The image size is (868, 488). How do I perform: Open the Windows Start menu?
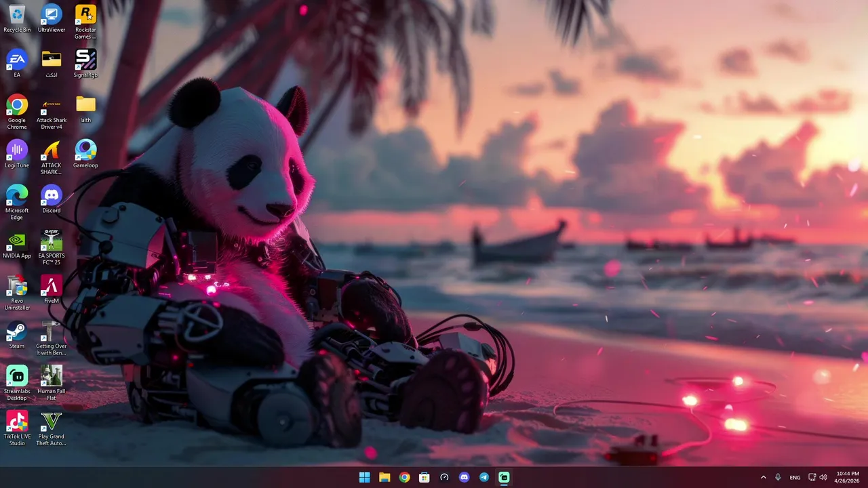click(x=365, y=477)
